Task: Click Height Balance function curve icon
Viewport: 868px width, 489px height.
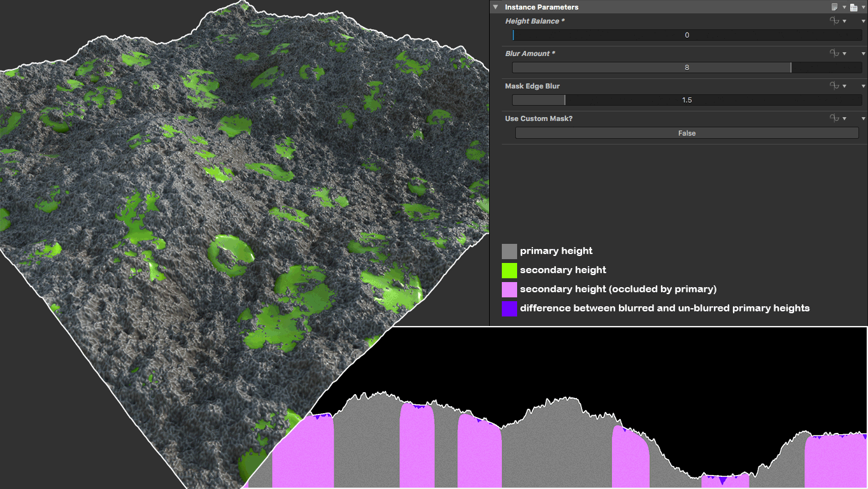Action: point(834,21)
